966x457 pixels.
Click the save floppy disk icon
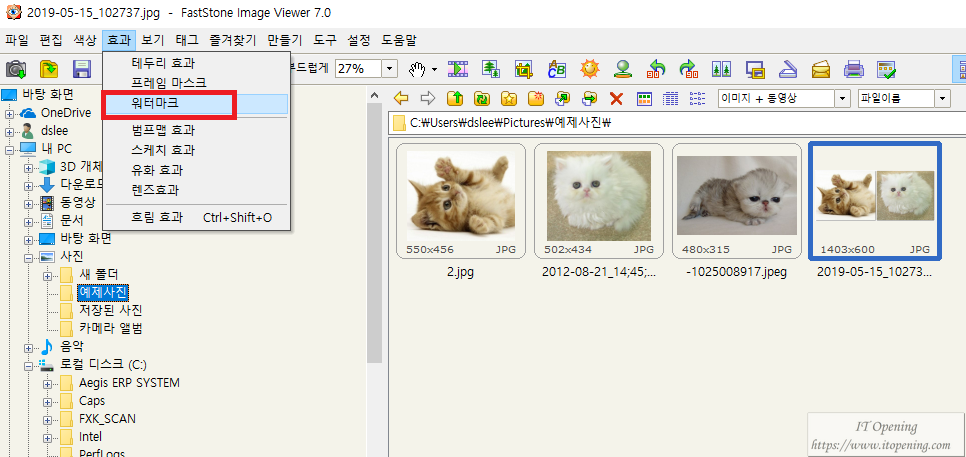tap(82, 69)
